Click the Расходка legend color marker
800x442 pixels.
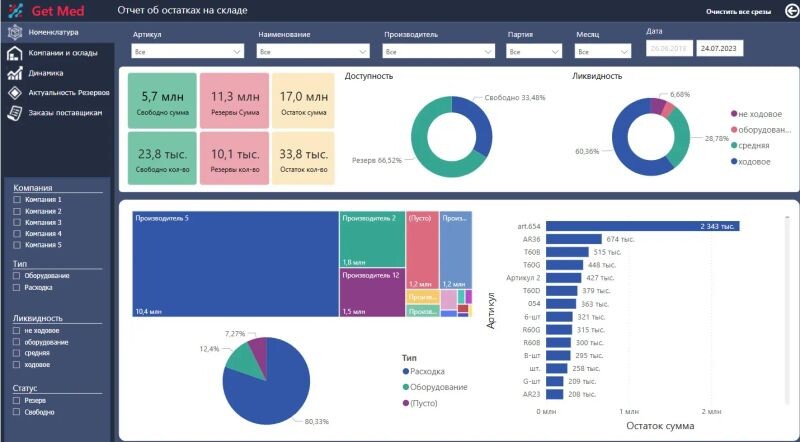coord(405,371)
